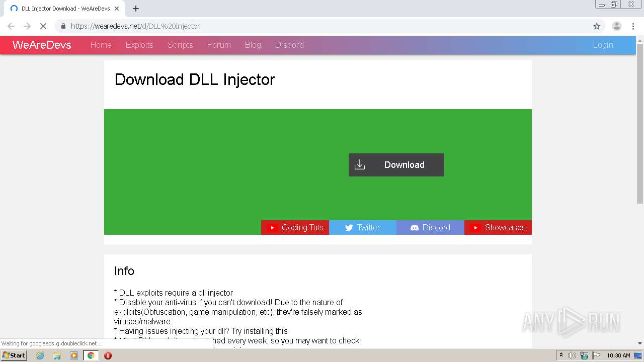This screenshot has width=644, height=362.
Task: Show hidden system tray icons
Action: 561,355
